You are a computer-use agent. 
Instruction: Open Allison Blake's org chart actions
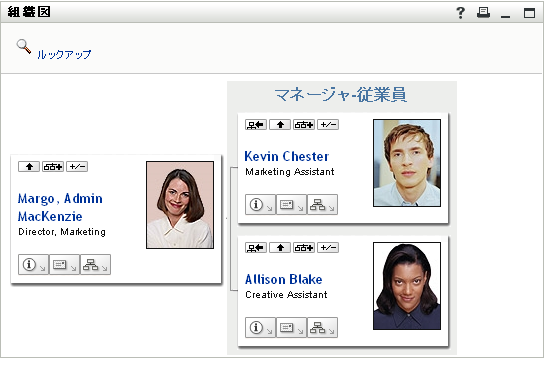point(322,327)
